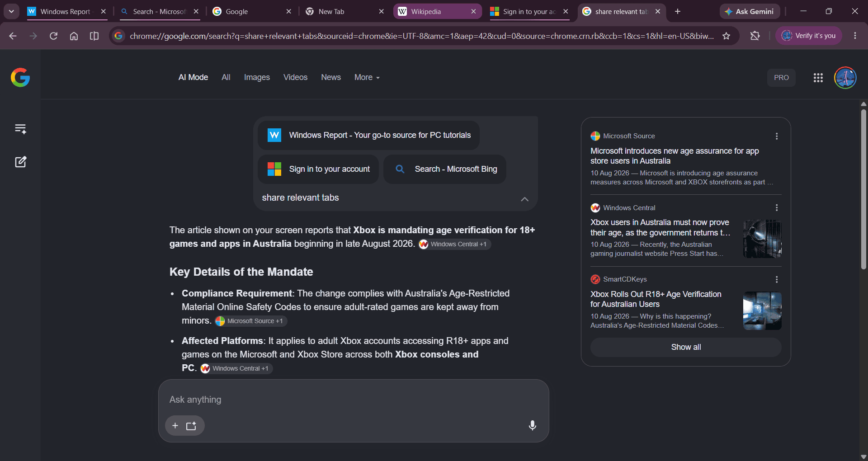The width and height of the screenshot is (868, 461).
Task: Open Xbox users in Australia must prove age article
Action: tap(660, 227)
